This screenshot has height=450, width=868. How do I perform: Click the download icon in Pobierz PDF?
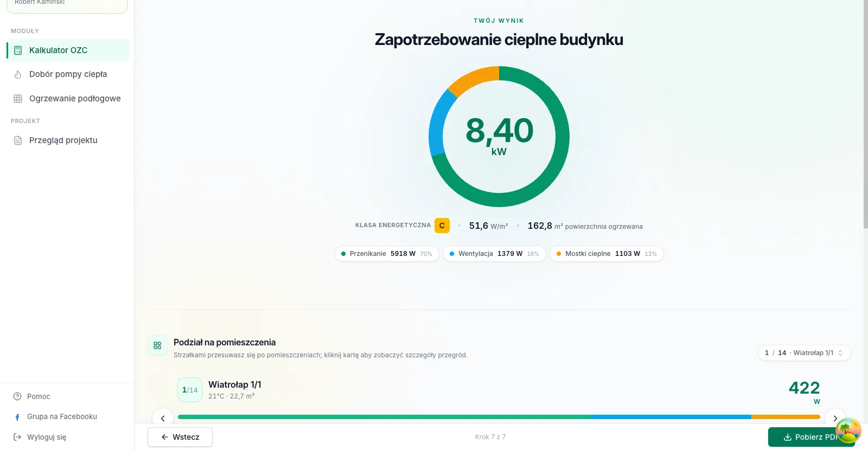(787, 437)
